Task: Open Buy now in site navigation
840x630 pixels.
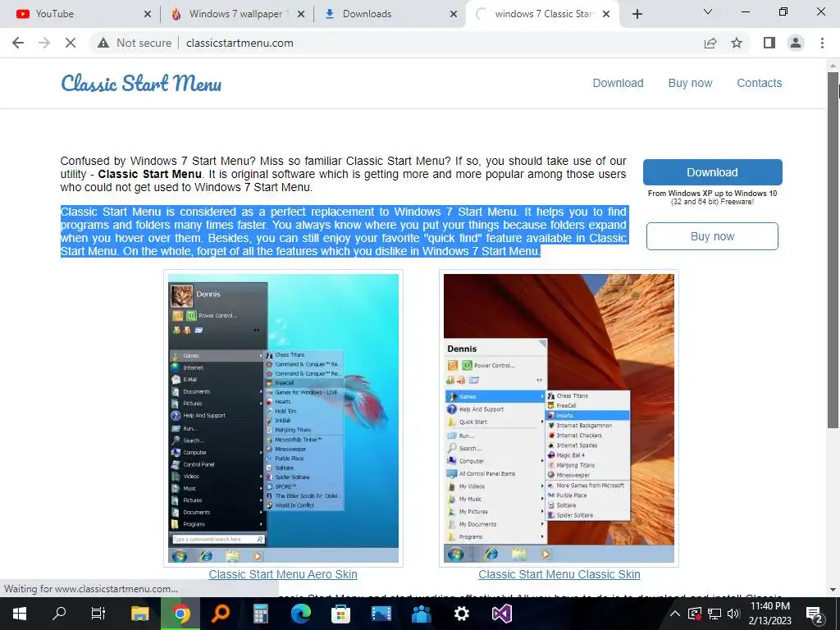Action: (x=690, y=83)
